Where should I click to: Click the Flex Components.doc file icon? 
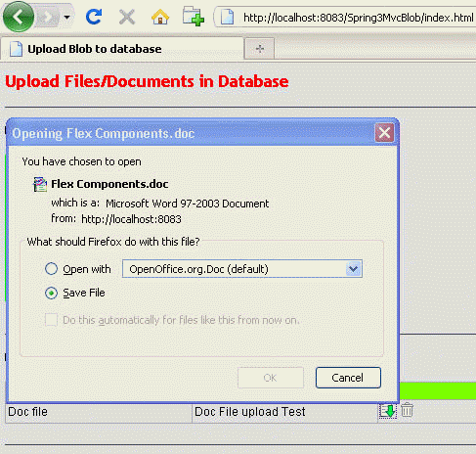pyautogui.click(x=40, y=184)
